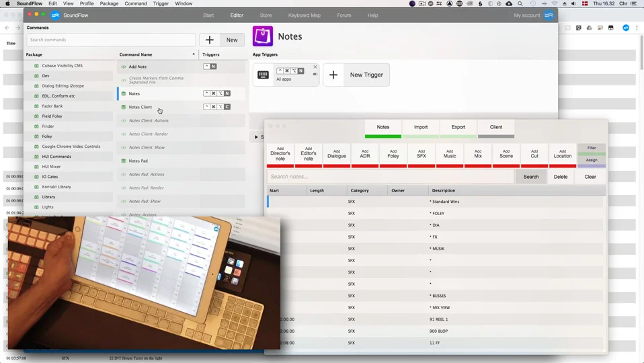Switch to the Import tab in Notes window

click(421, 129)
